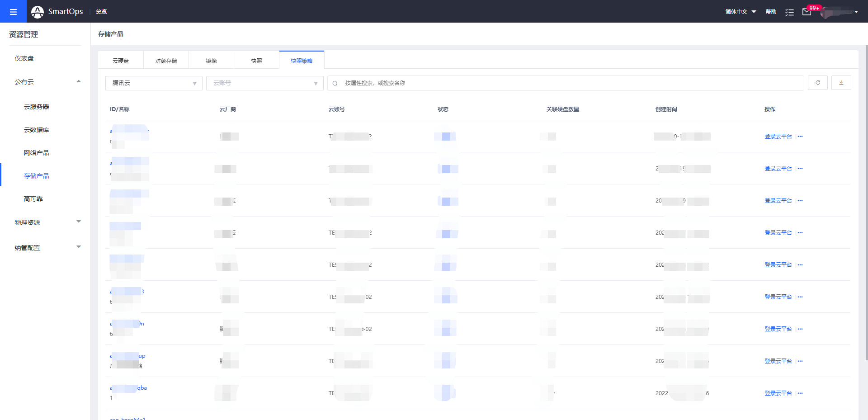
Task: Click 登录云平台 in the sixth row
Action: (778, 297)
